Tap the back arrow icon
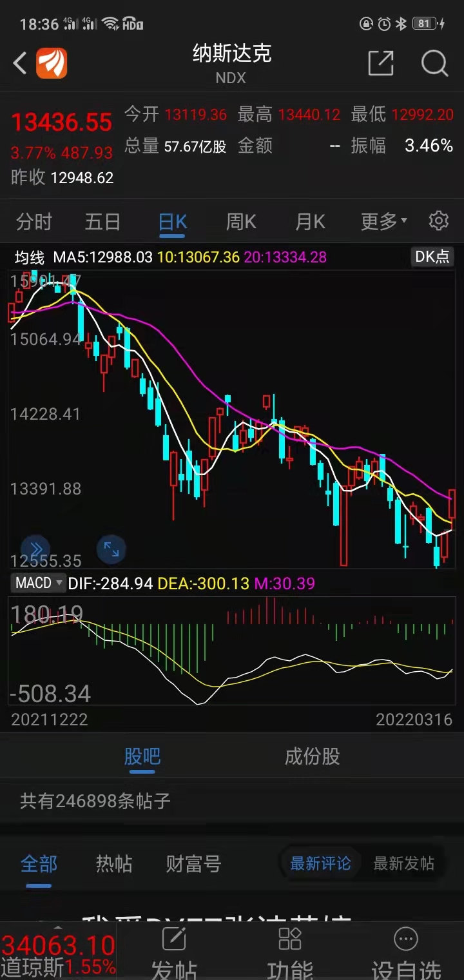The height and width of the screenshot is (980, 464). (20, 63)
